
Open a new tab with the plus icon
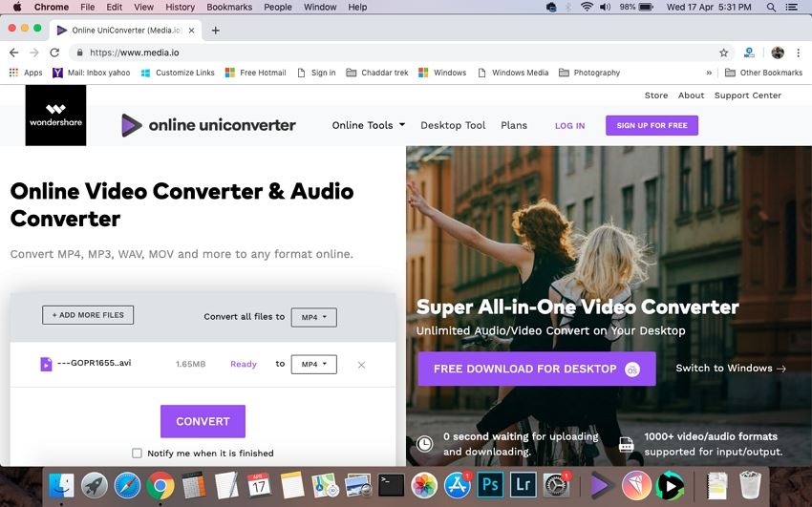216,30
